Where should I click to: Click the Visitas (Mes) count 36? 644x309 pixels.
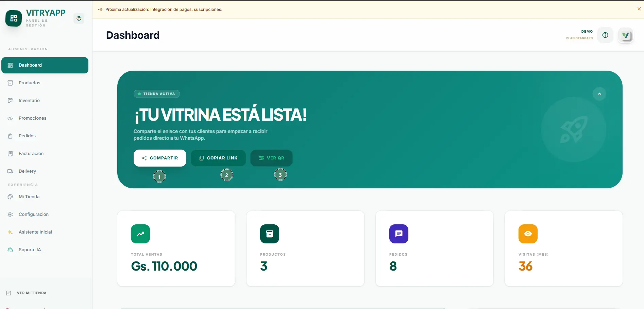(x=526, y=266)
